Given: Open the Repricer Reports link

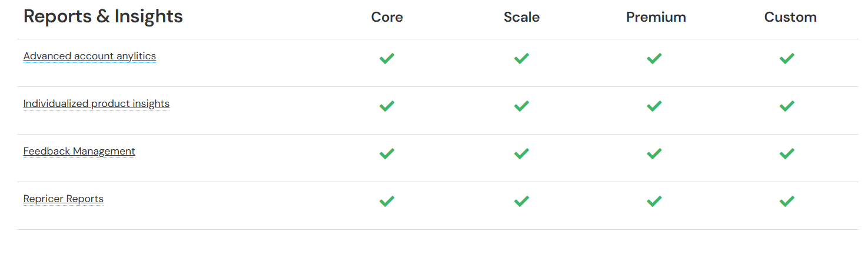Looking at the screenshot, I should (x=64, y=199).
